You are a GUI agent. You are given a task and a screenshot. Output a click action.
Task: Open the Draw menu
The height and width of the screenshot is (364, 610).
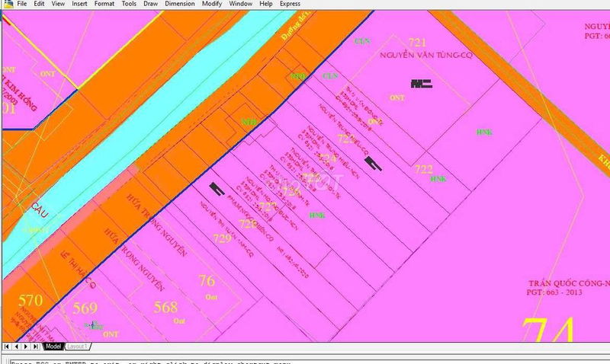(x=151, y=4)
